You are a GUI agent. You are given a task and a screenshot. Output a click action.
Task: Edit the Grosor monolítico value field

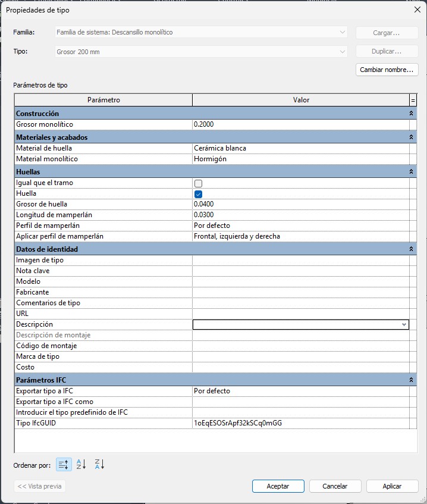coord(300,124)
